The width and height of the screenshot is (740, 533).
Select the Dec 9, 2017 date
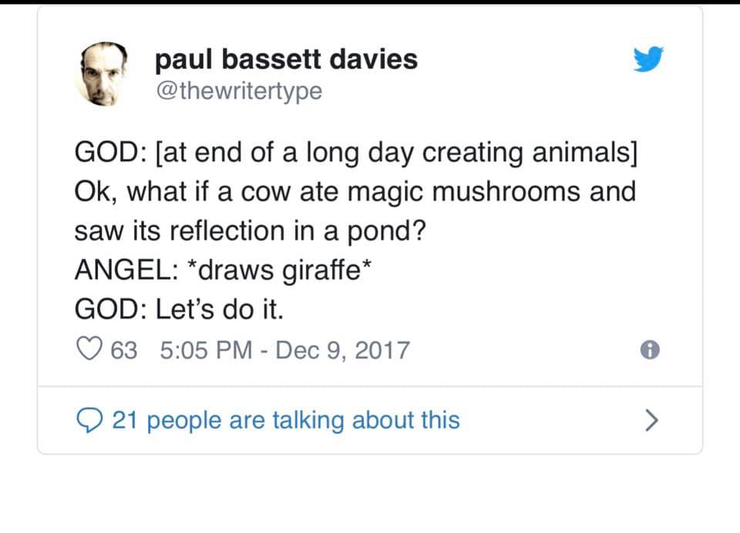pos(342,350)
